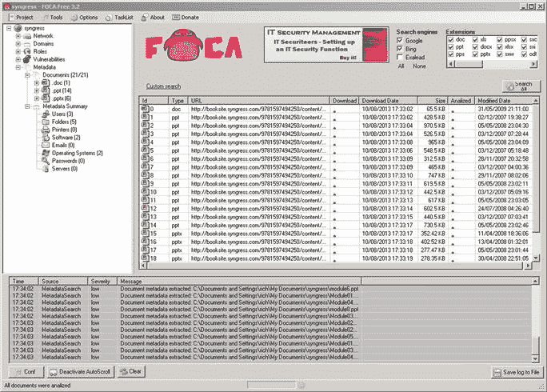Image resolution: width=547 pixels, height=392 pixels.
Task: Collapse the Documents (21/21) node
Action: click(27, 75)
